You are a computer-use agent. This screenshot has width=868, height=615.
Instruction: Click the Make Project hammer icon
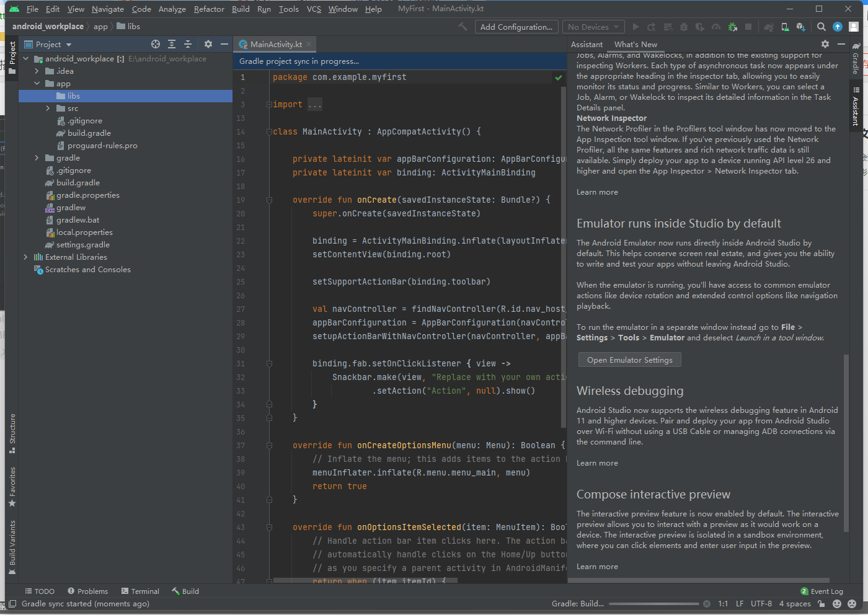click(x=463, y=27)
